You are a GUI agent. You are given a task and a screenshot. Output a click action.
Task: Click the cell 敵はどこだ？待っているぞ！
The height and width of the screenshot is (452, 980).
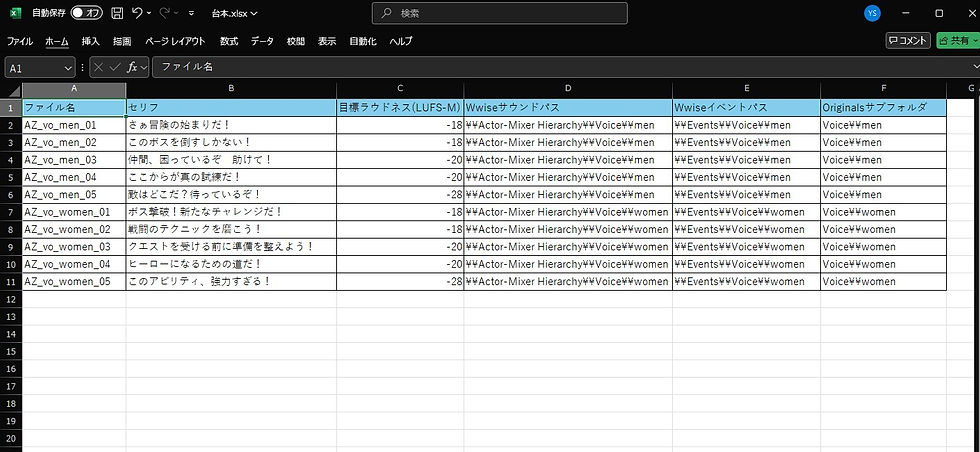[231, 195]
